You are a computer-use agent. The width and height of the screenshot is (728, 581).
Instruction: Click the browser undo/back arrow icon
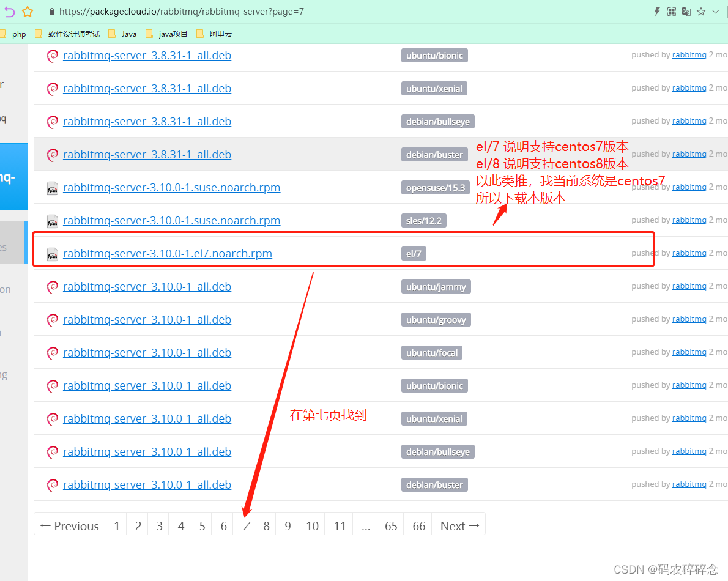(x=9, y=12)
